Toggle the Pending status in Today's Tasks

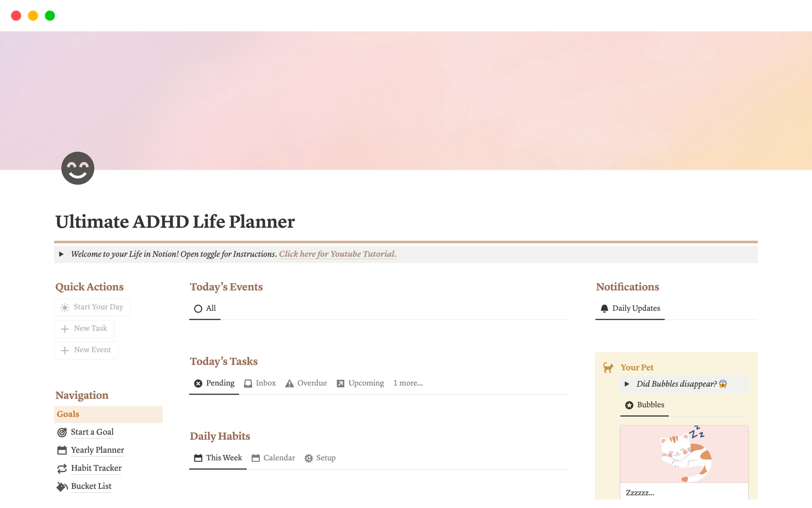click(214, 383)
